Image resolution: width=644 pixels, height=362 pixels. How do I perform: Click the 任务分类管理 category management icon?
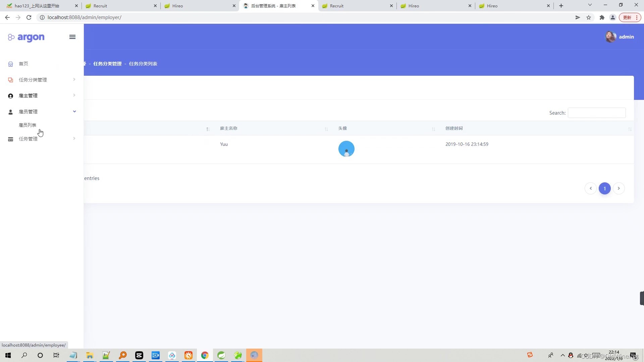tap(11, 79)
